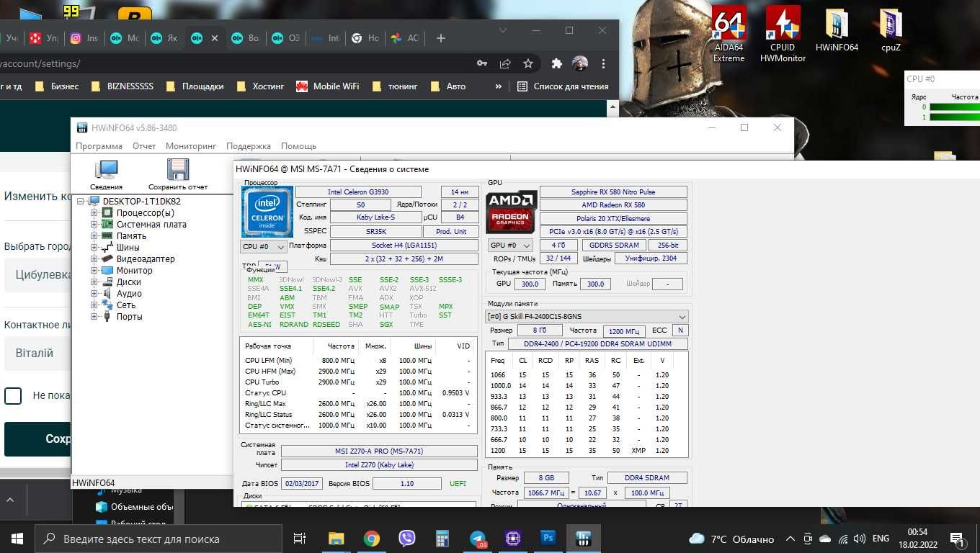Click the CPU #0 core 0 usage bar
The height and width of the screenshot is (553, 980).
click(x=955, y=107)
